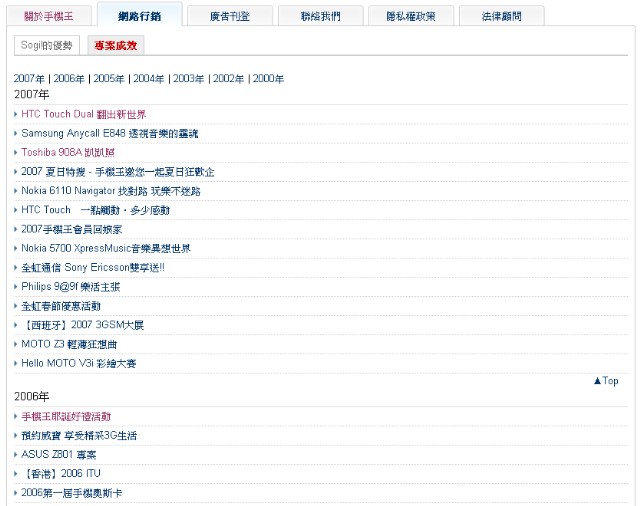This screenshot has width=640, height=506.
Task: Open the Nokia 6110 Navigator link
Action: (x=110, y=191)
